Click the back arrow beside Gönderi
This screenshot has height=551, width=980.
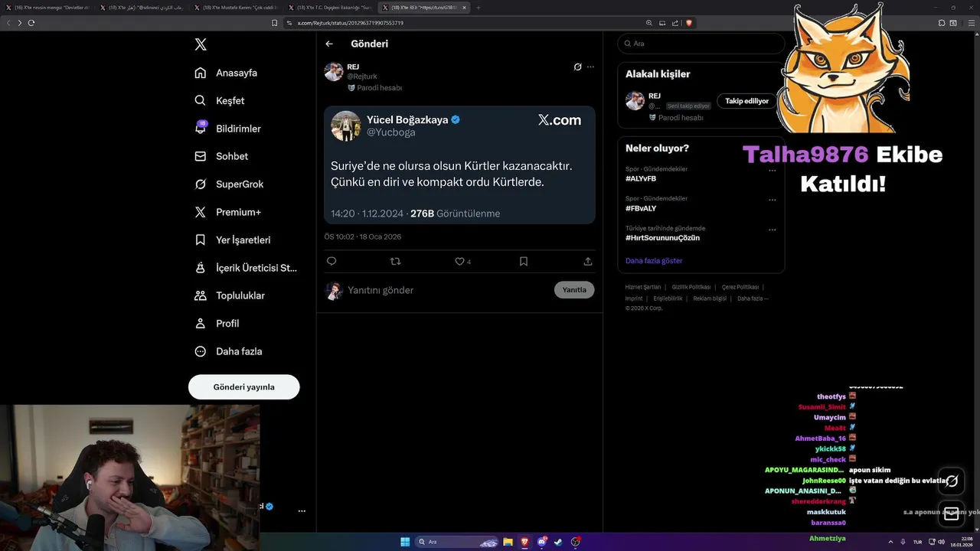click(329, 44)
